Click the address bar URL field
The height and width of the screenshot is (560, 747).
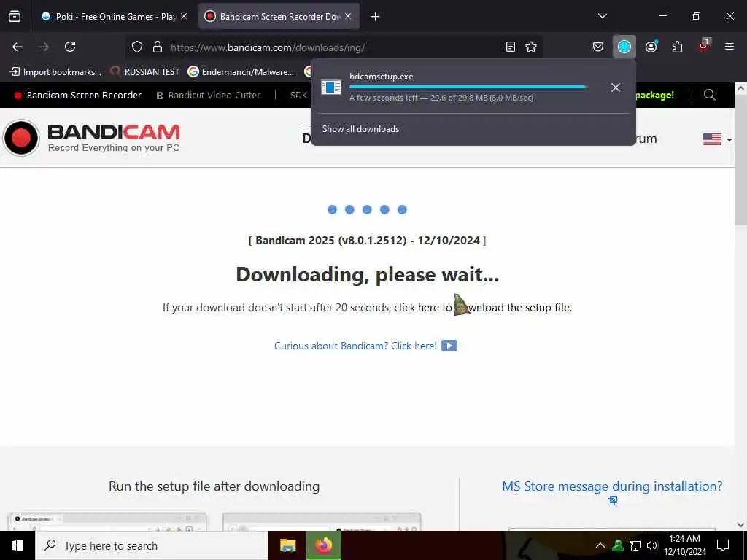point(333,47)
